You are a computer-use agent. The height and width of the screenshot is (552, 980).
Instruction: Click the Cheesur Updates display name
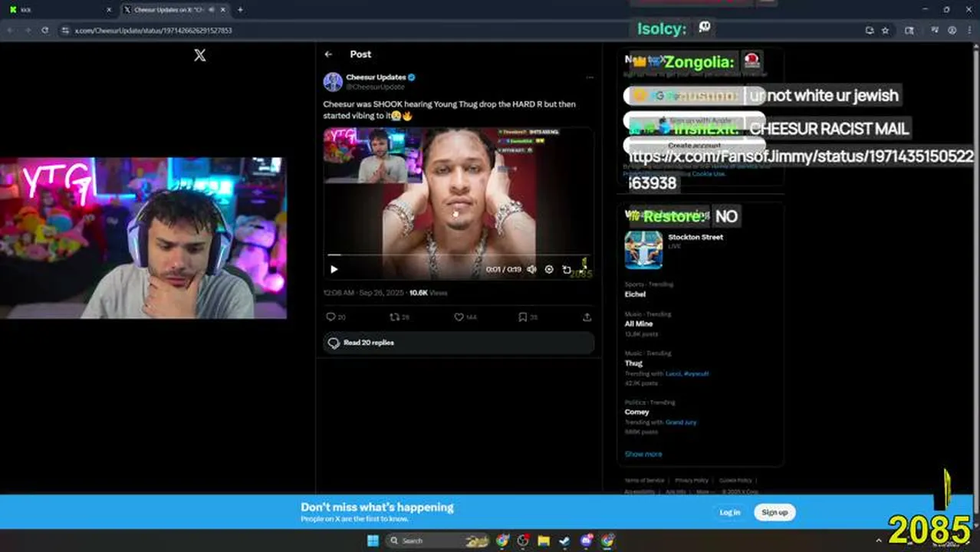point(376,77)
